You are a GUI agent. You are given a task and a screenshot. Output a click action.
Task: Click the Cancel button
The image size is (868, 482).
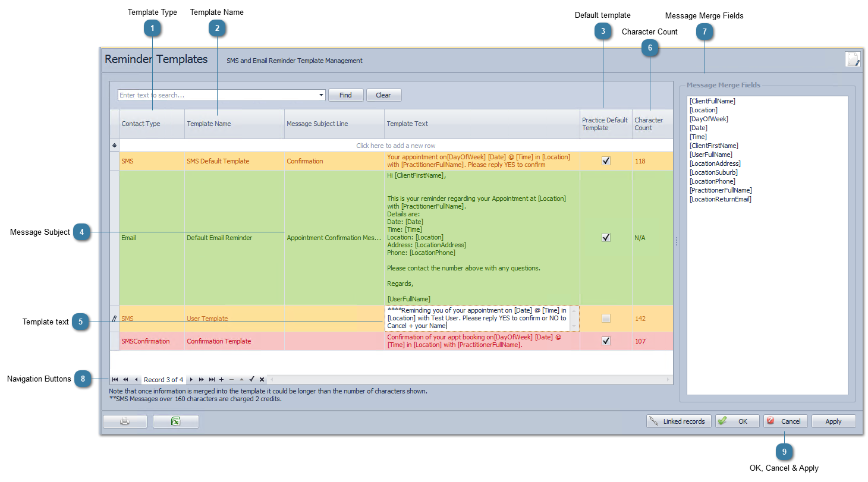point(785,421)
